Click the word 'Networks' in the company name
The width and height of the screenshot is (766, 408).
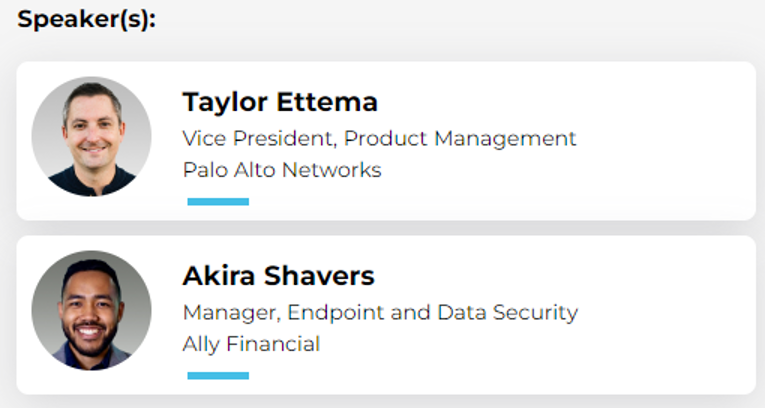pos(332,170)
